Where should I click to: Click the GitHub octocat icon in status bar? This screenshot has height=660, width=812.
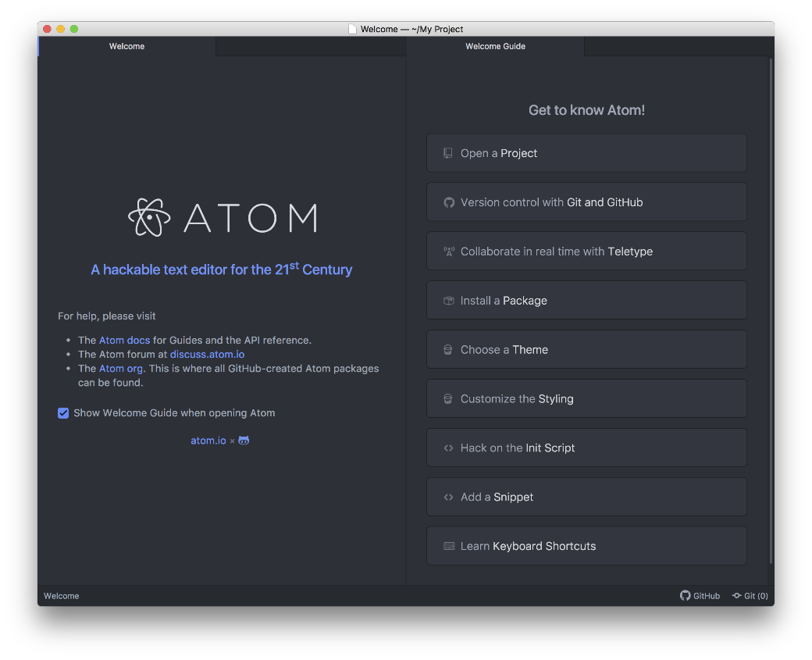coord(686,595)
